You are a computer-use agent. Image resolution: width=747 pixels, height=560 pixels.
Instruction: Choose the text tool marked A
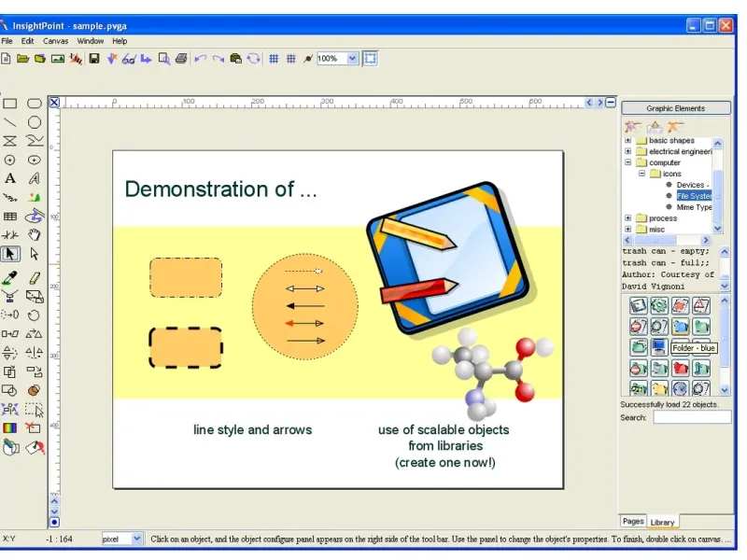pos(10,178)
